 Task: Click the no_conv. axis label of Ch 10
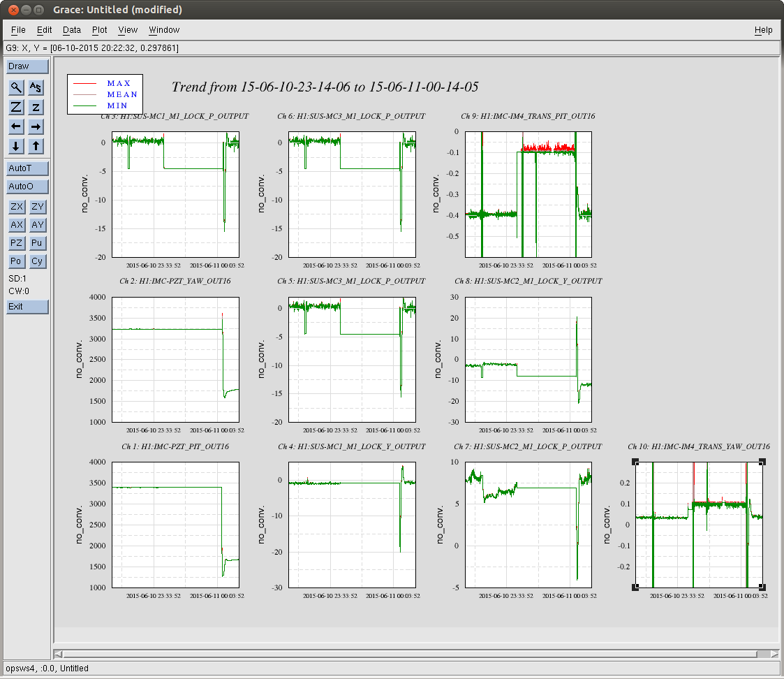607,525
